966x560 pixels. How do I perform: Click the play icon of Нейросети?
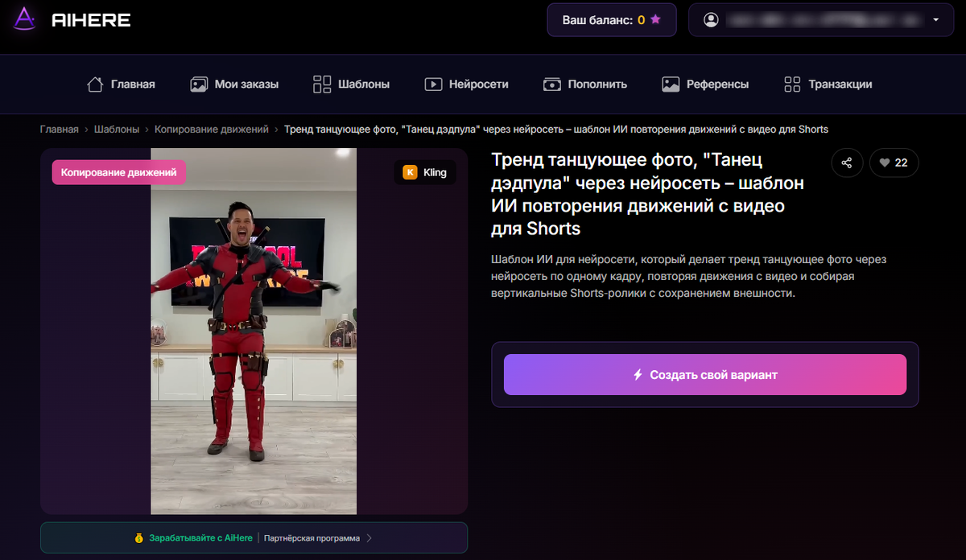click(434, 84)
